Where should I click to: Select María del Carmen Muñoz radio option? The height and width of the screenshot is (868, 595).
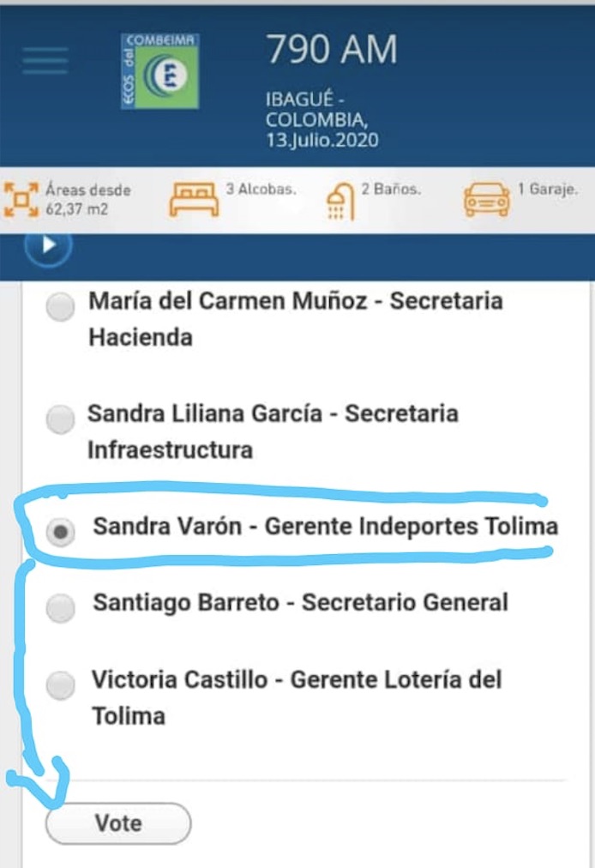[60, 307]
